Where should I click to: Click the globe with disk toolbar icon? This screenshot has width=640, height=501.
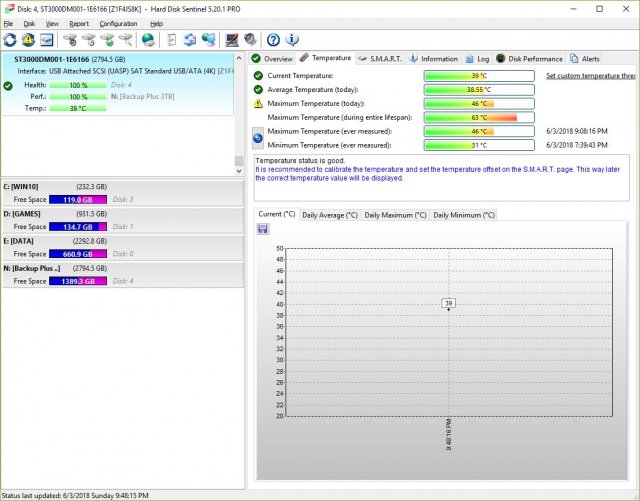[x=148, y=40]
